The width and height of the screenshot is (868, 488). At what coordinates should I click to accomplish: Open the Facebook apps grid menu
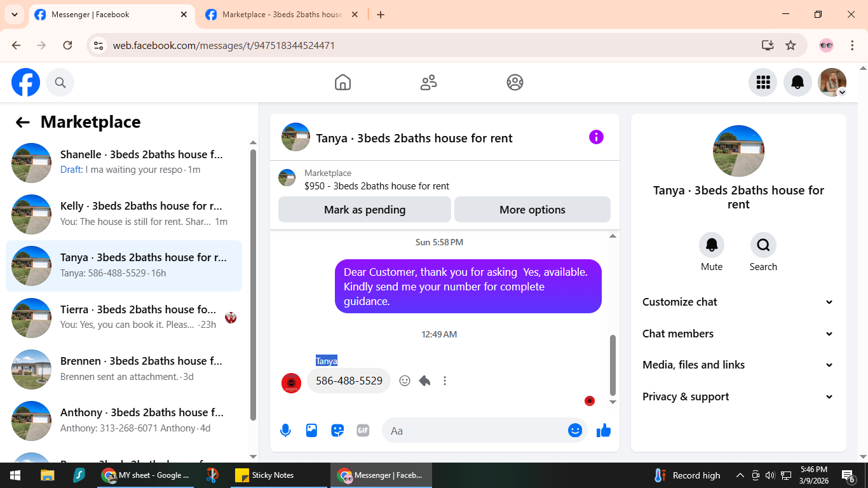(x=763, y=82)
